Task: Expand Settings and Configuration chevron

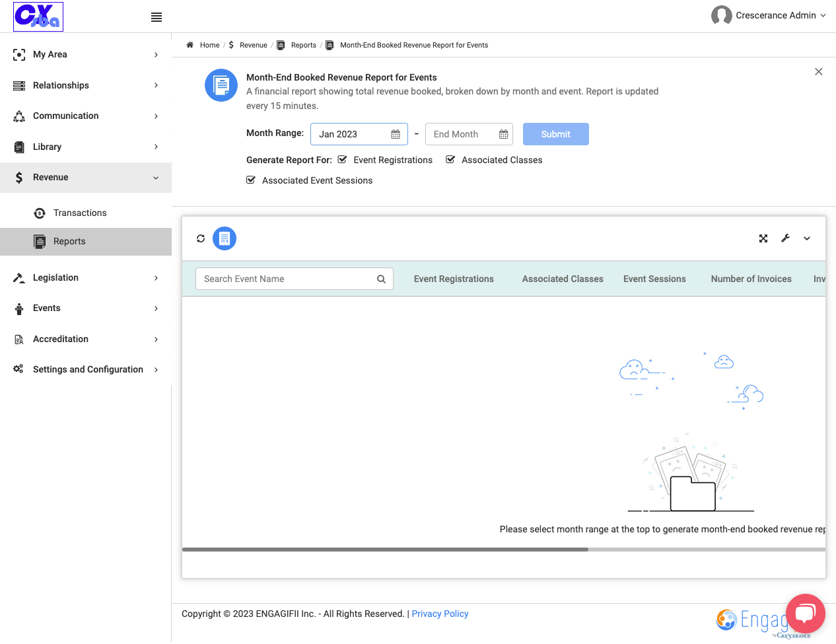Action: [x=156, y=370]
